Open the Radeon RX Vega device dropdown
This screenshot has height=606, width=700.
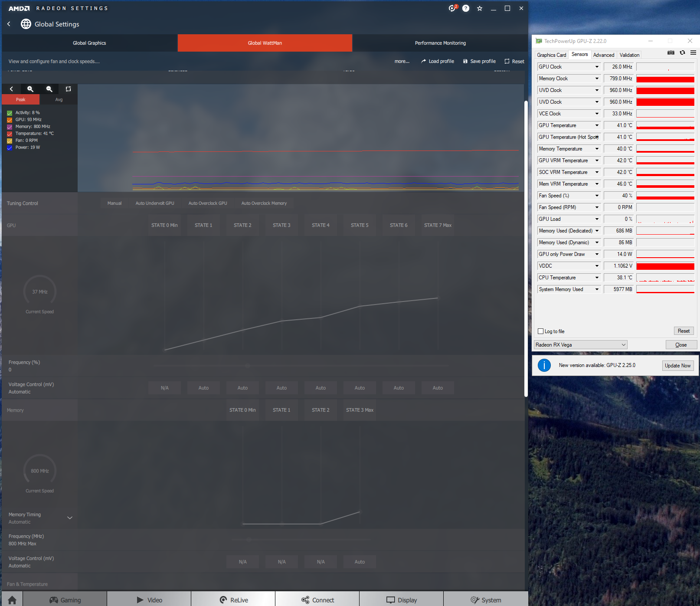[581, 345]
